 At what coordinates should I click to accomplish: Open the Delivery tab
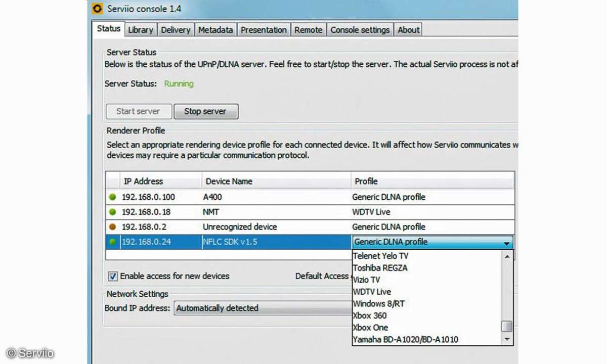[x=176, y=30]
